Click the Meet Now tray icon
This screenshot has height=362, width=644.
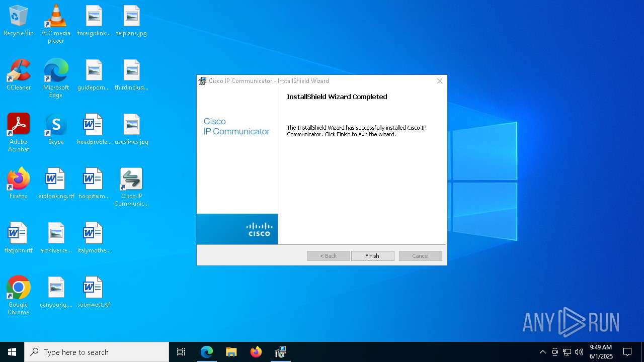[x=555, y=352]
